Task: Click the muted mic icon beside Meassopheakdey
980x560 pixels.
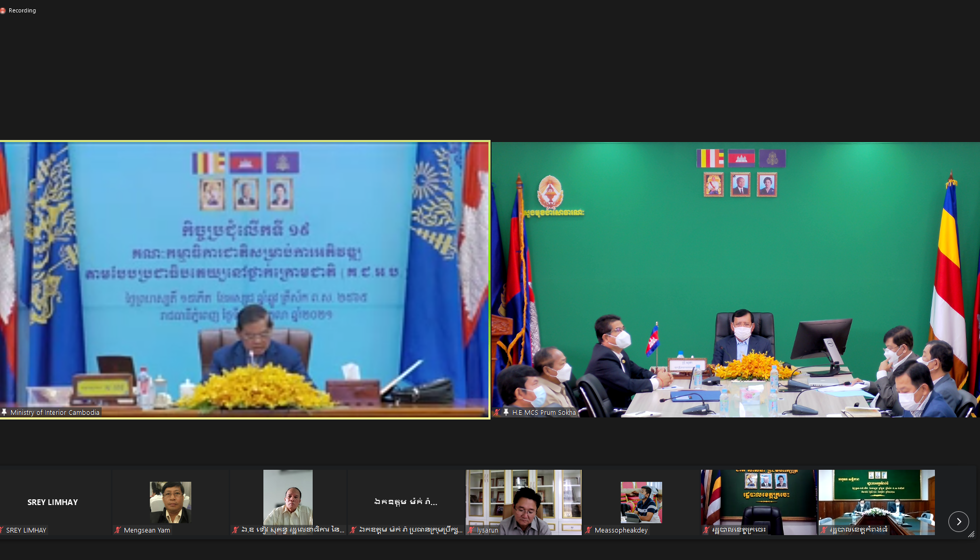Action: tap(589, 530)
